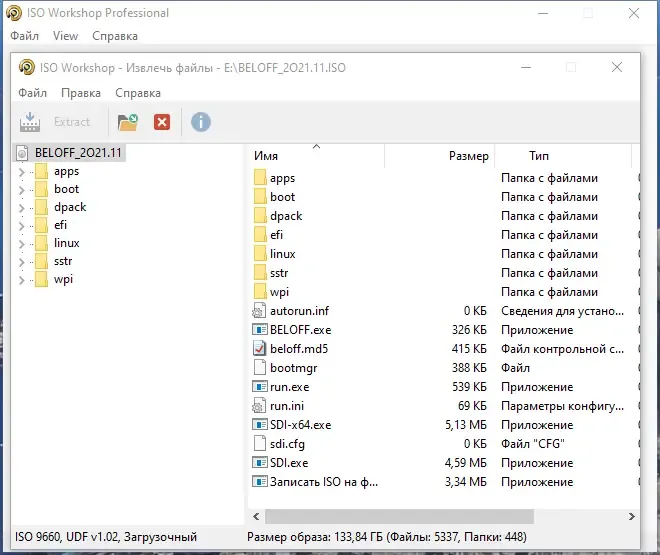The width and height of the screenshot is (660, 555).
Task: Open Справка menu in the Extract window
Action: (x=138, y=93)
